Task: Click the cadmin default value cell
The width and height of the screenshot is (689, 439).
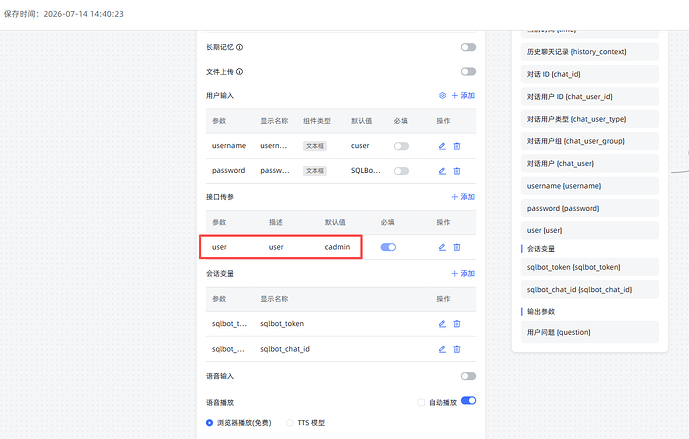Action: tap(337, 247)
